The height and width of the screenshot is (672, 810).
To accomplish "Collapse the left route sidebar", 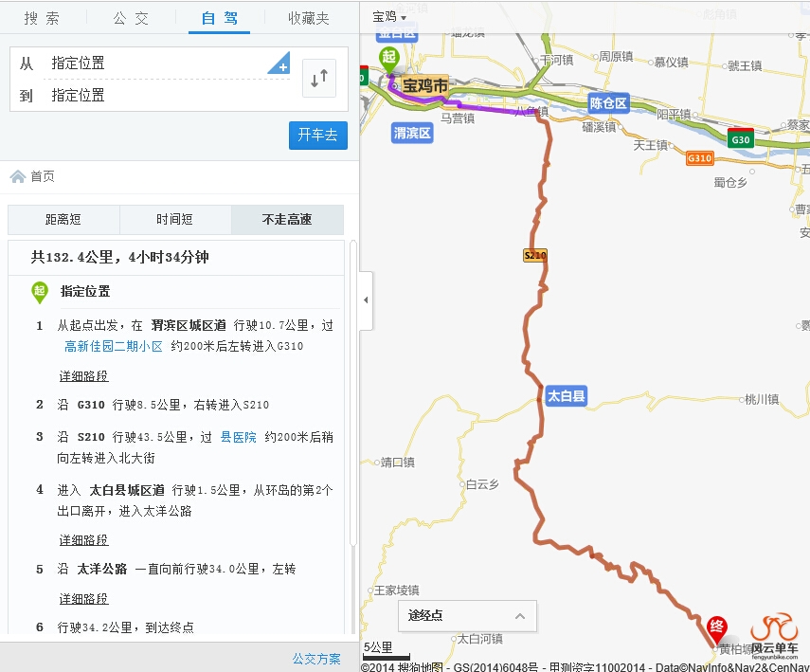I will pos(366,300).
